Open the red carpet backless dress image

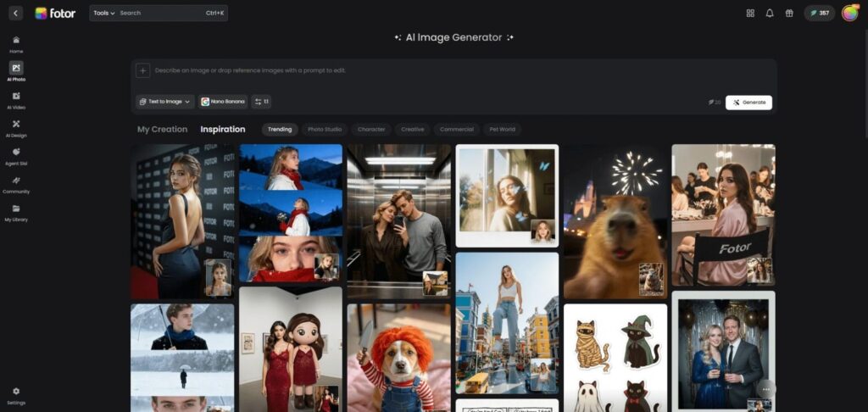click(182, 221)
